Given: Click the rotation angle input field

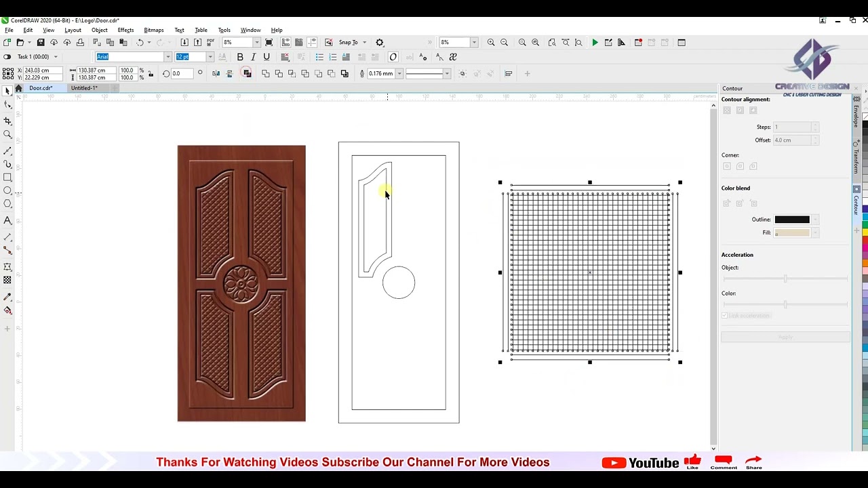Looking at the screenshot, I should click(x=182, y=74).
